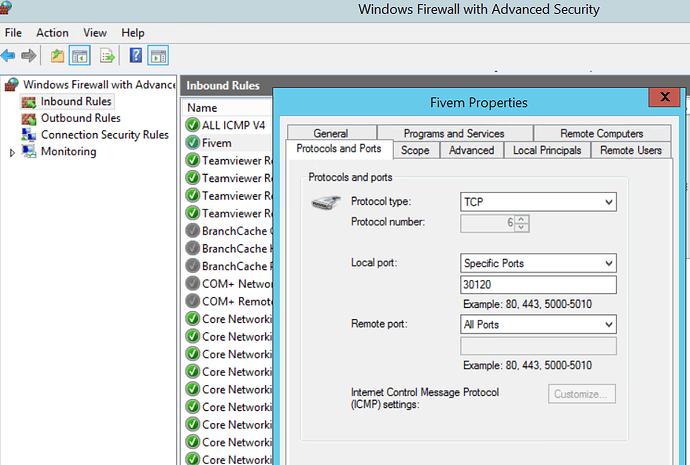Select the Fivem rule row
This screenshot has width=690, height=465.
(228, 143)
